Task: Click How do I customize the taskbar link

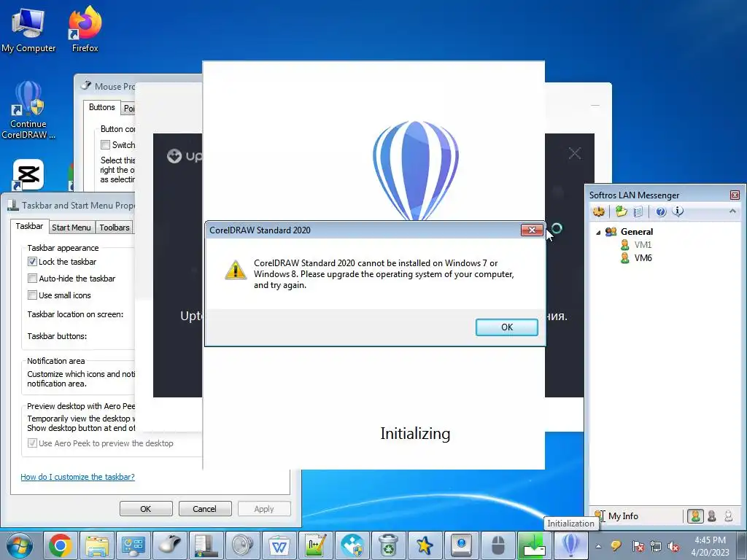Action: click(x=77, y=477)
